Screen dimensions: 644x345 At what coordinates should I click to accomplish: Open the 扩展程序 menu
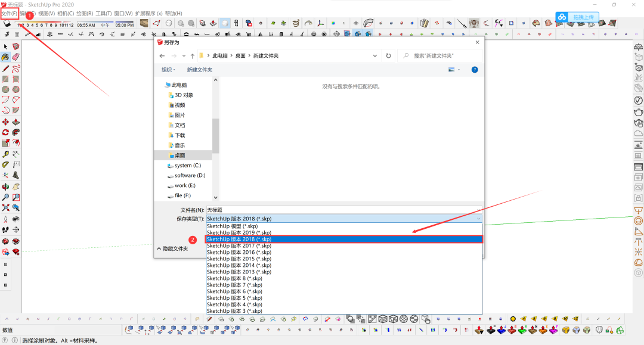pyautogui.click(x=148, y=14)
